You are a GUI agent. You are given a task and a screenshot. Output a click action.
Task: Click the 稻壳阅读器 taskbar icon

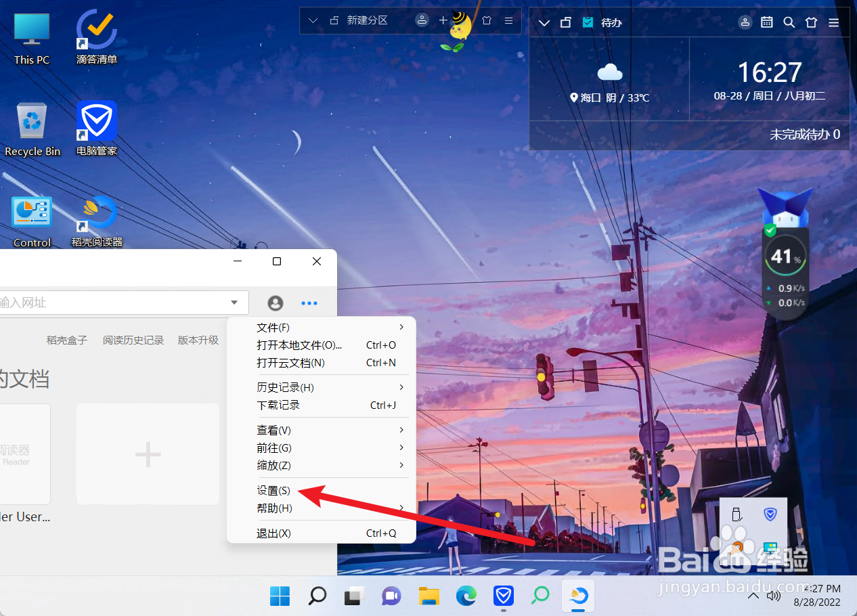(x=578, y=596)
